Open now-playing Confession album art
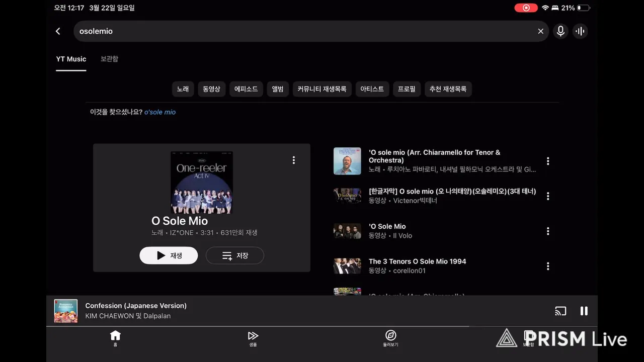 tap(66, 311)
